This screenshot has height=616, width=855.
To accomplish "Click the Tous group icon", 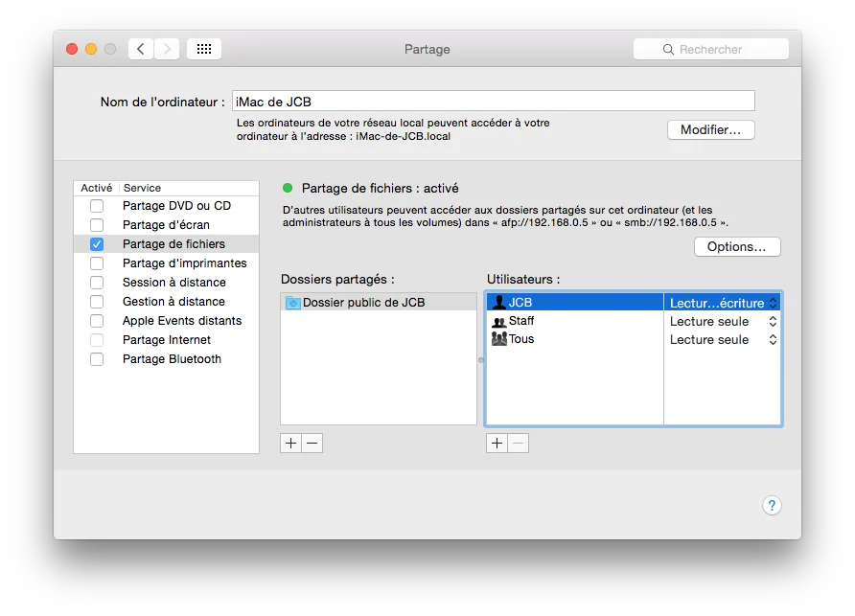I will (499, 339).
